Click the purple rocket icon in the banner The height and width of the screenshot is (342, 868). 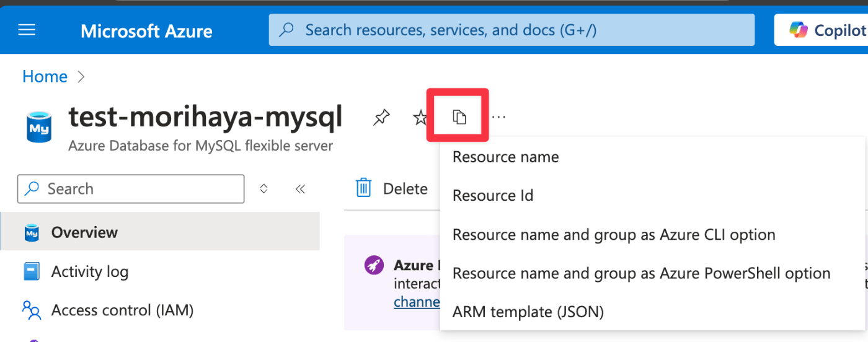[x=373, y=265]
